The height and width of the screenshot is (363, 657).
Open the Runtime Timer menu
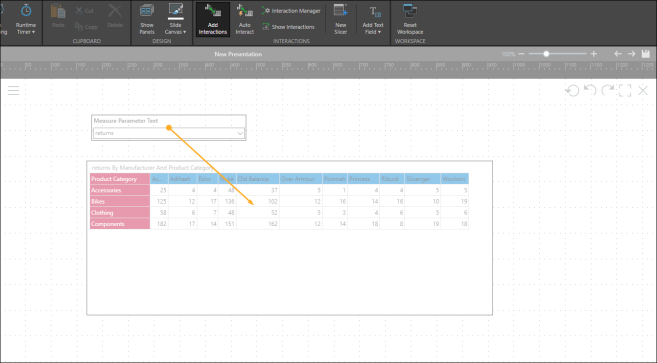(x=26, y=19)
